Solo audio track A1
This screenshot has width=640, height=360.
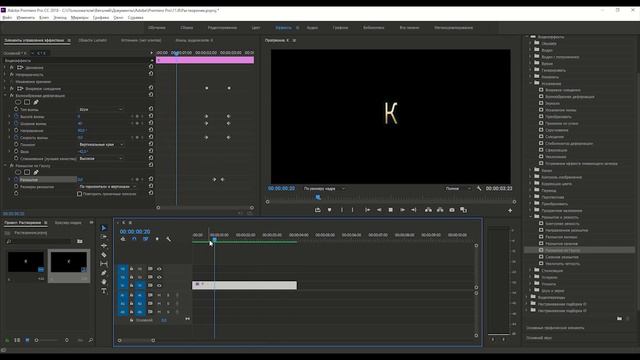(x=168, y=295)
